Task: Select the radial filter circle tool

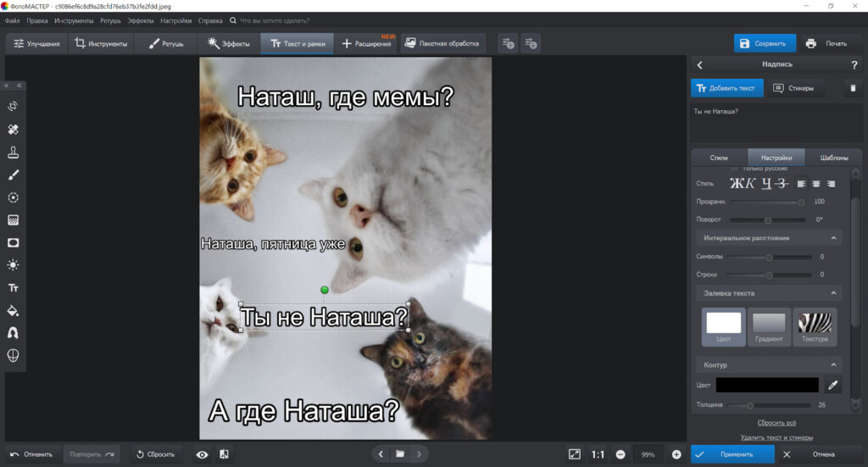Action: click(14, 197)
